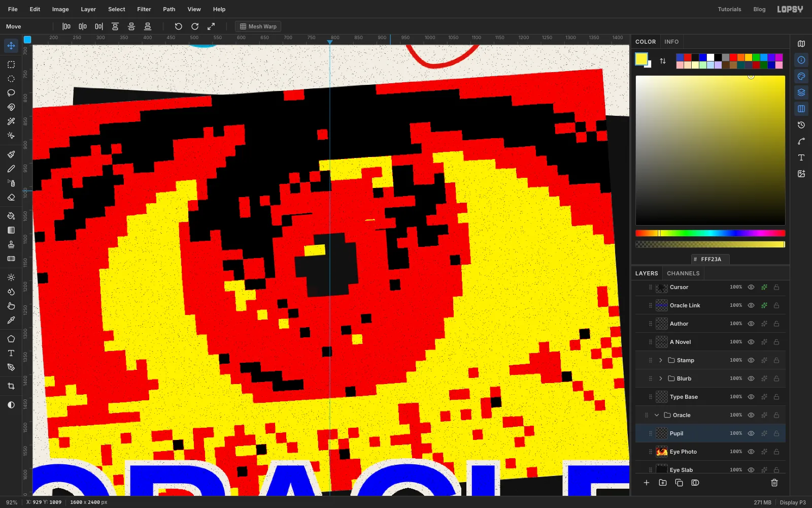
Task: Select the pencil tool
Action: [x=11, y=169]
